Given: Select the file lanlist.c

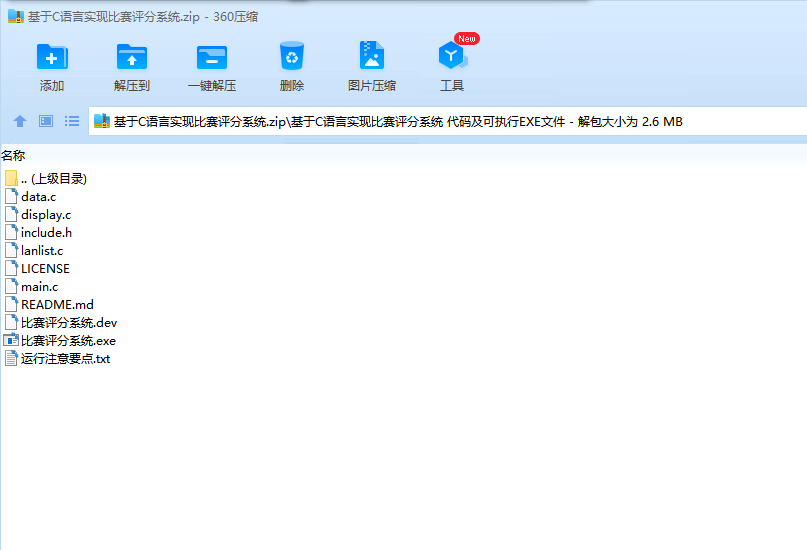Looking at the screenshot, I should click(x=42, y=251).
